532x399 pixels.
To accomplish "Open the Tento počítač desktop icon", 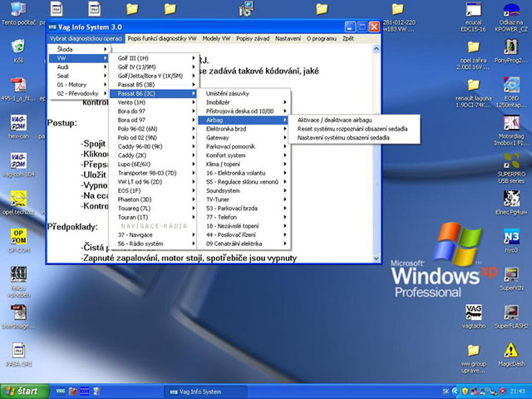I will 18,13.
